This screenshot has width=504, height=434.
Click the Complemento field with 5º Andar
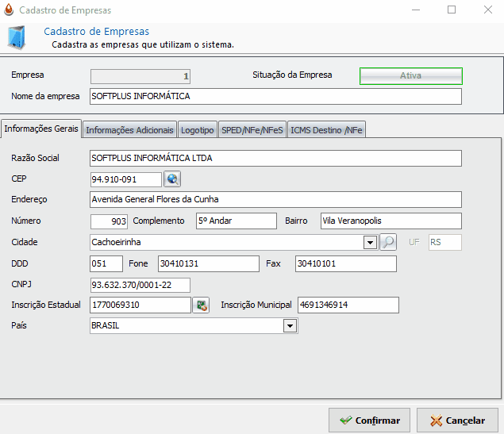pyautogui.click(x=237, y=221)
